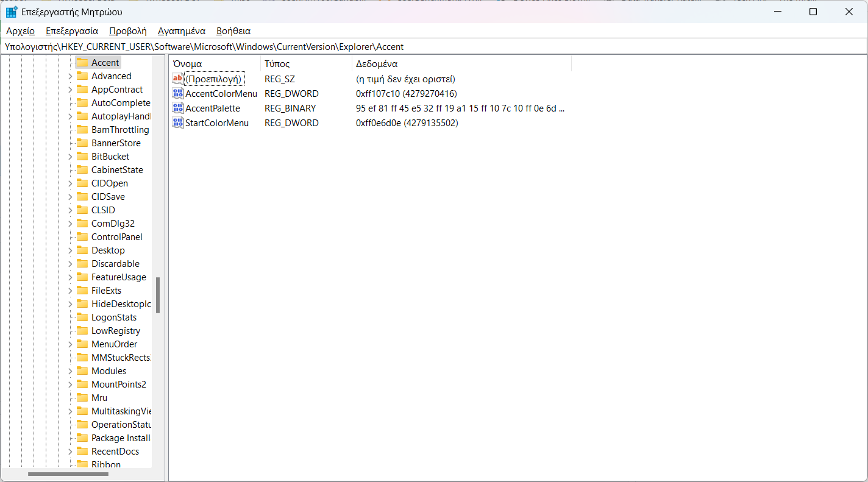
Task: Open the Επεξεργασία menu
Action: tap(72, 30)
